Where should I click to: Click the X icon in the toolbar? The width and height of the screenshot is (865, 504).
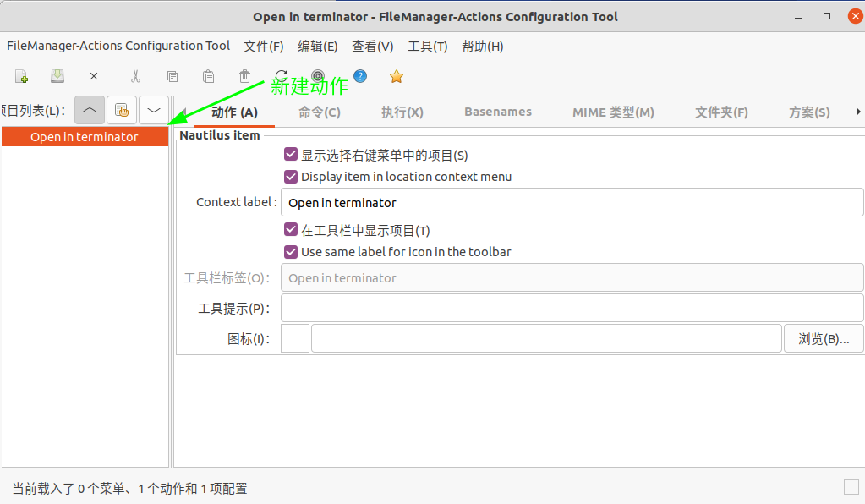(94, 77)
